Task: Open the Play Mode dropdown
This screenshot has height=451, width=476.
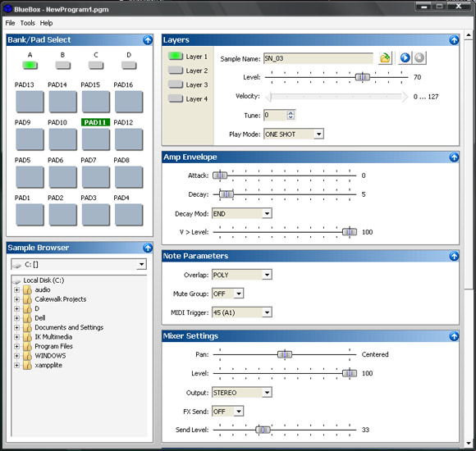Action: coord(318,134)
